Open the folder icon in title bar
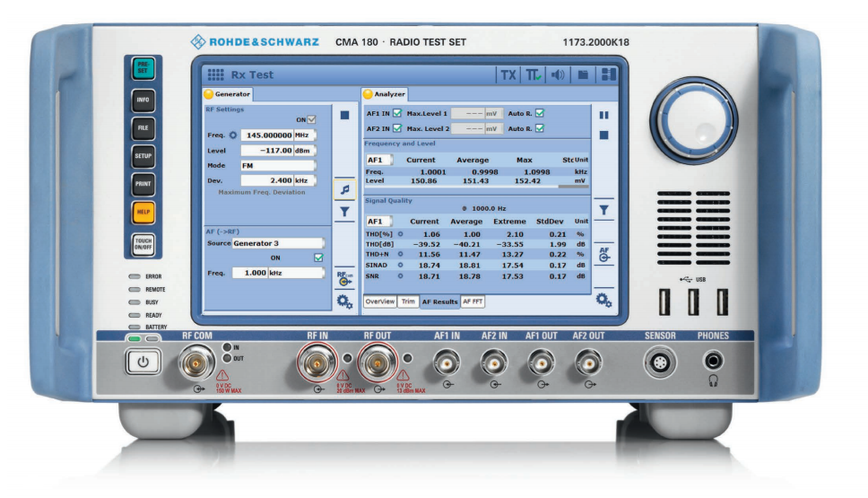Viewport: 868px width, 498px height. click(x=583, y=75)
